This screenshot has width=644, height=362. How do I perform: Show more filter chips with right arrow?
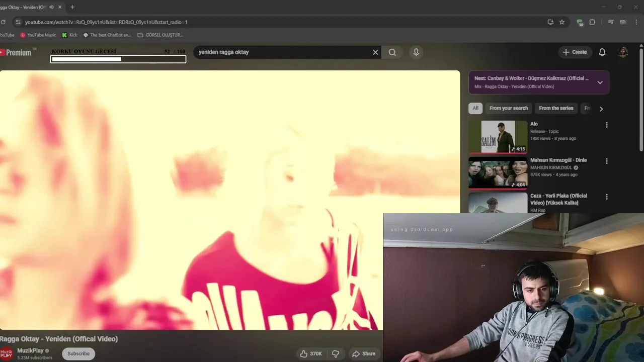coord(601,109)
